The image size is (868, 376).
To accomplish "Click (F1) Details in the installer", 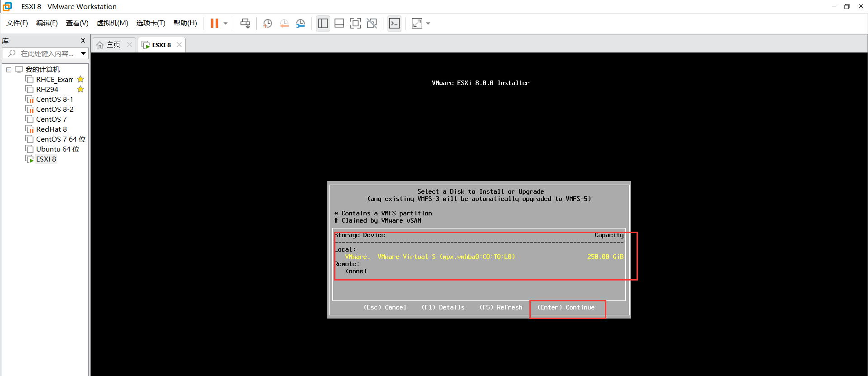I will pos(443,307).
